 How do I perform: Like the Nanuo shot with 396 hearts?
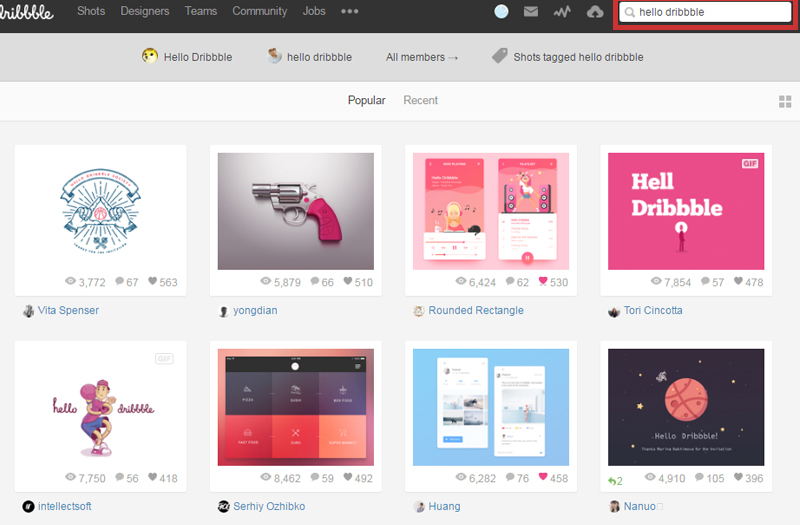(x=748, y=478)
